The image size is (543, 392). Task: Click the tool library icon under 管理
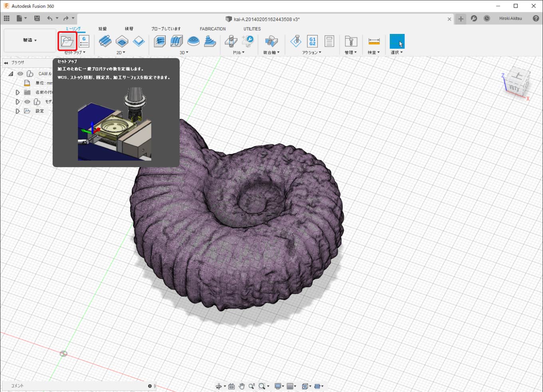[x=351, y=41]
